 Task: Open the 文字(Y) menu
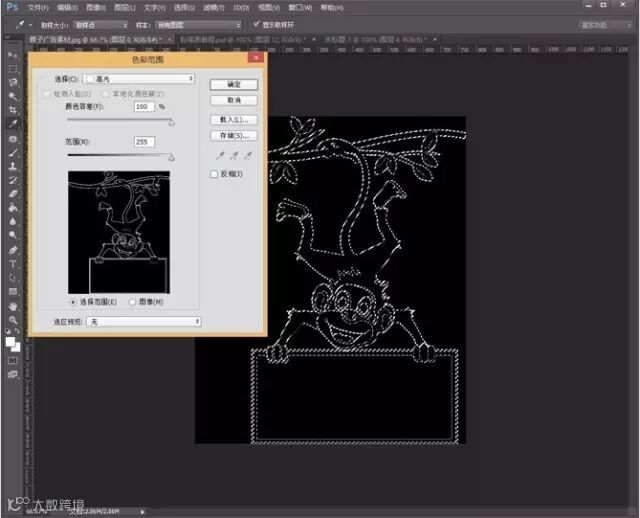coord(154,8)
